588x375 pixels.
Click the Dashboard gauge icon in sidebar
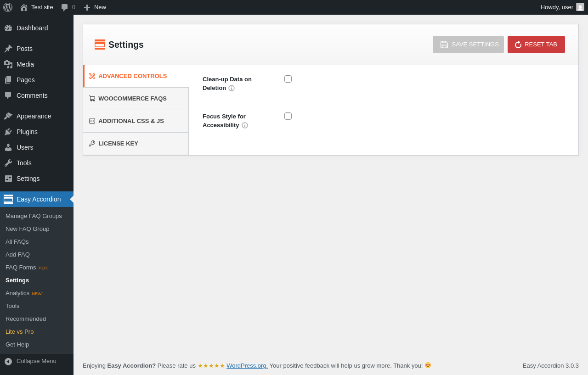click(8, 28)
